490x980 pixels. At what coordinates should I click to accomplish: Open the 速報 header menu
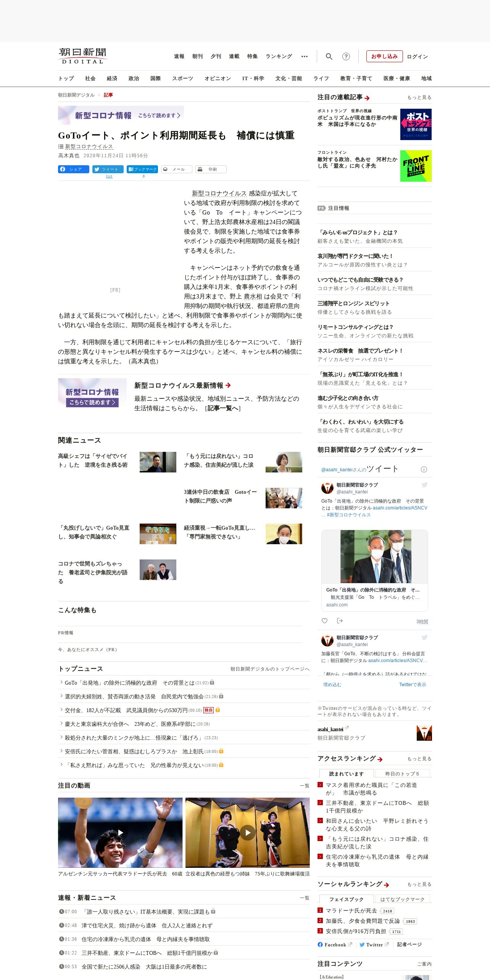(179, 56)
